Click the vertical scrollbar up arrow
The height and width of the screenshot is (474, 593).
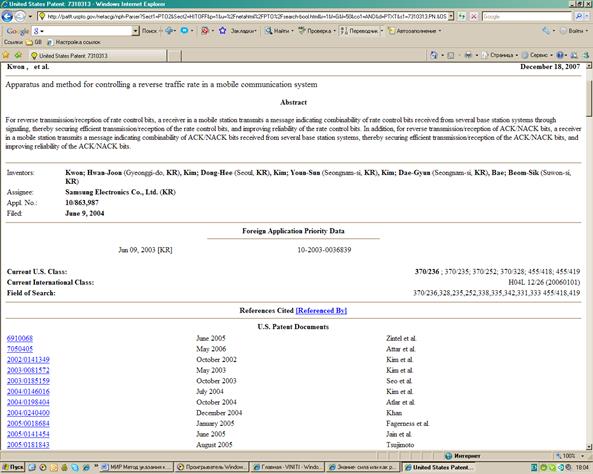tap(589, 66)
